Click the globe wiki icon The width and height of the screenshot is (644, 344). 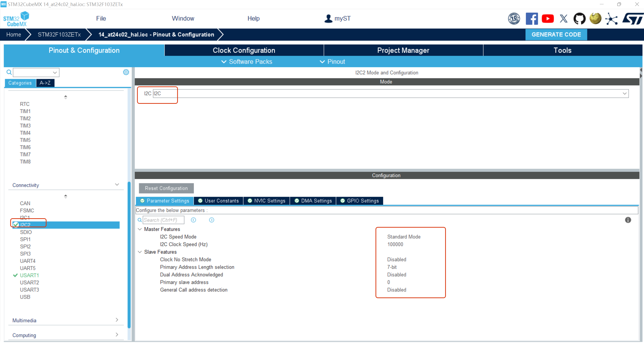(595, 19)
